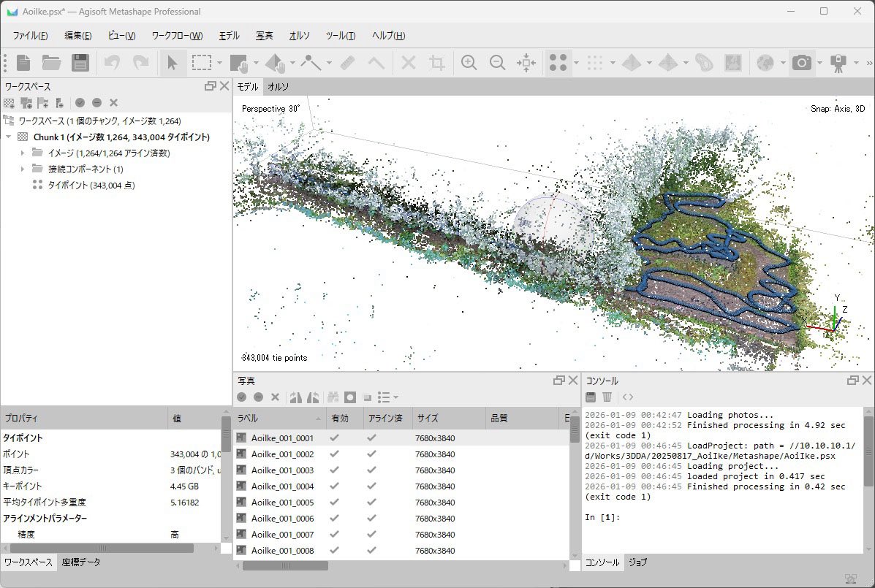Save the console log with the disk icon
The width and height of the screenshot is (875, 588).
coord(591,397)
